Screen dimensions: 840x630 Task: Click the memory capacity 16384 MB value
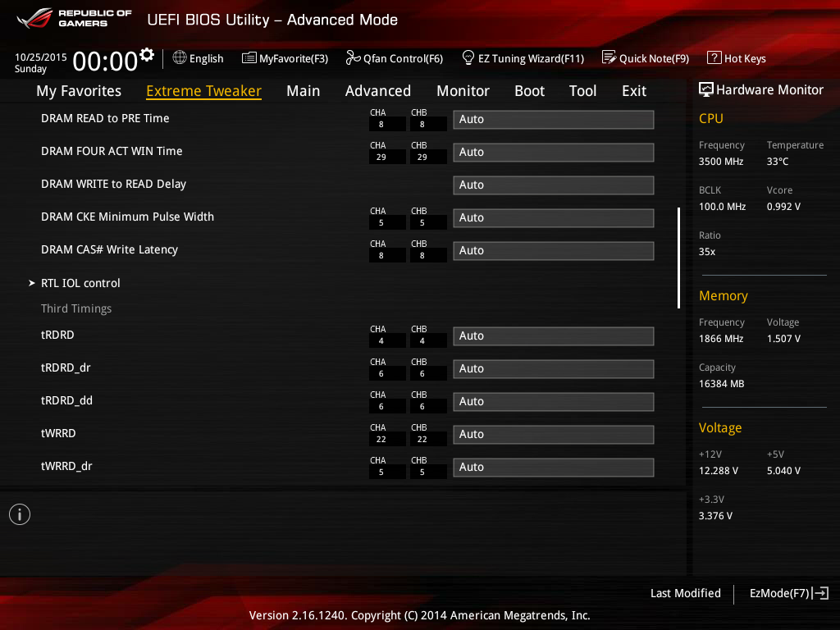point(721,384)
